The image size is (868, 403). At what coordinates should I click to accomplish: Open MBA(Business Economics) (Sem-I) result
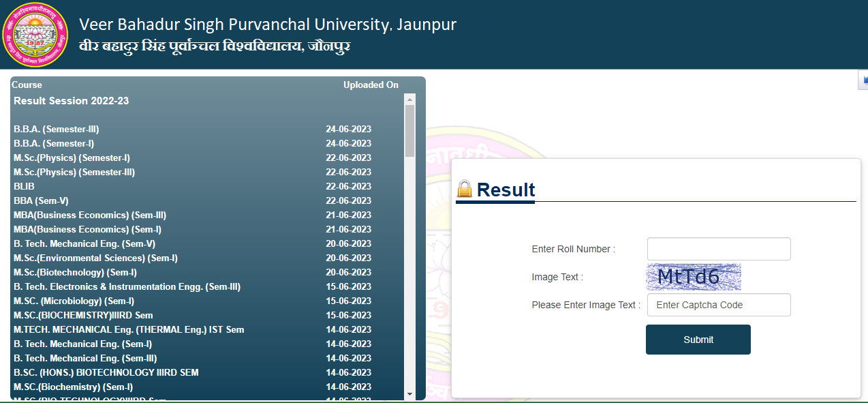pyautogui.click(x=87, y=229)
